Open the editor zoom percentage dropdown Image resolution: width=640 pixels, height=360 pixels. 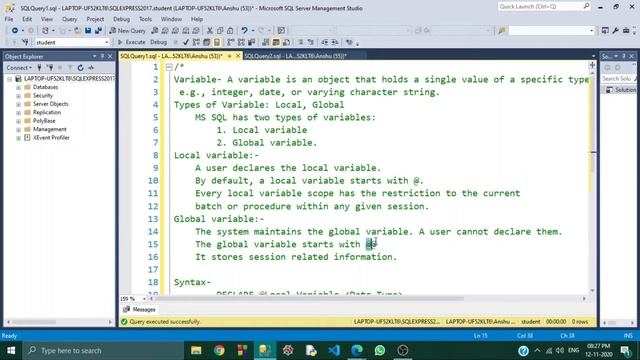coord(144,299)
